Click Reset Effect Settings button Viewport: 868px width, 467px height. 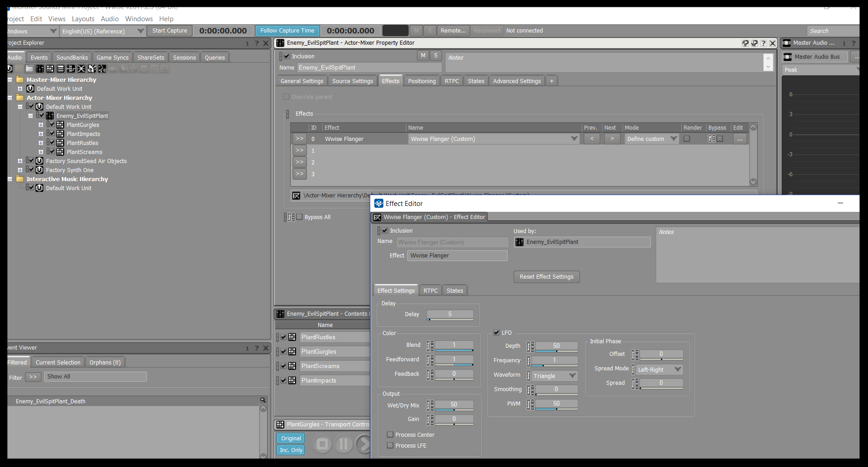[x=547, y=277]
